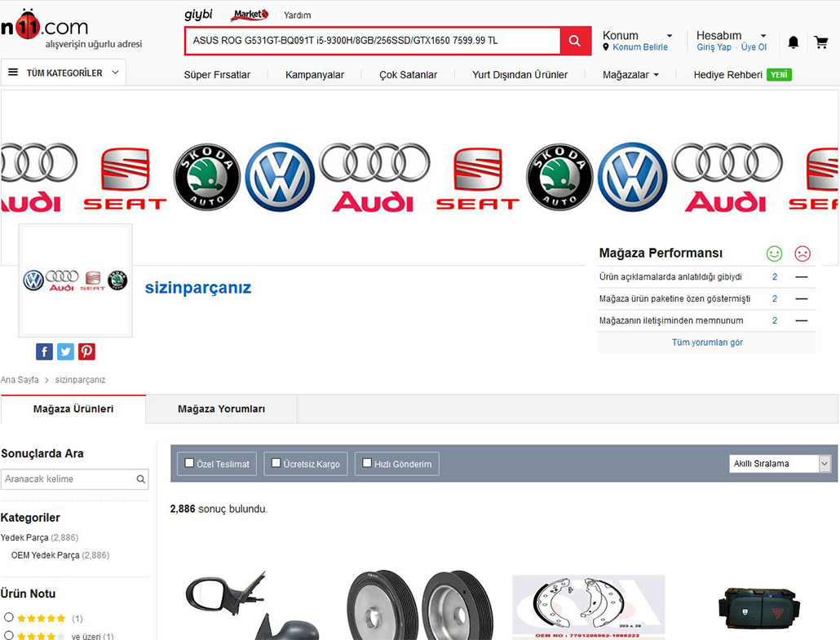This screenshot has height=640, width=840.
Task: Expand the Tüm Kategoriler menu
Action: tap(64, 73)
